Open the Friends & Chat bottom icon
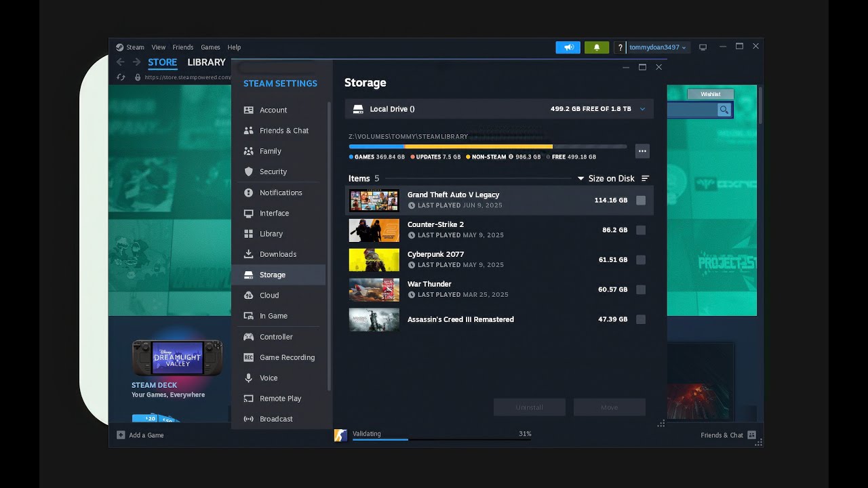The height and width of the screenshot is (488, 868). 751,435
